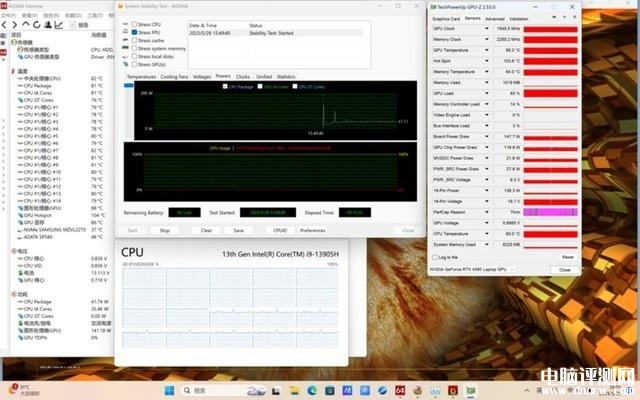Screen dimensions: 640x400
Task: Toggle the CPU Package graph checkbox
Action: click(225, 87)
